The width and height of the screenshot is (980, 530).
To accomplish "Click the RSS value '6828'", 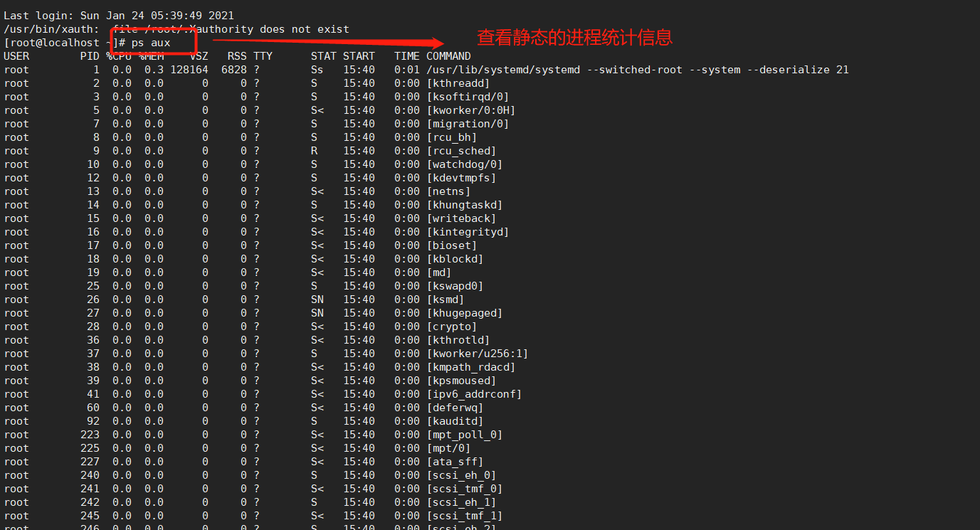I will point(234,70).
